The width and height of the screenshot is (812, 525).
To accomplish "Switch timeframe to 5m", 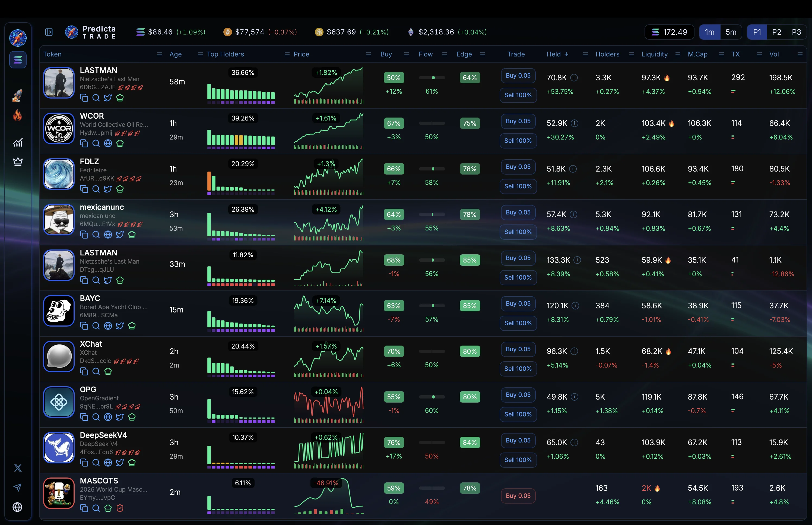I will tap(731, 32).
